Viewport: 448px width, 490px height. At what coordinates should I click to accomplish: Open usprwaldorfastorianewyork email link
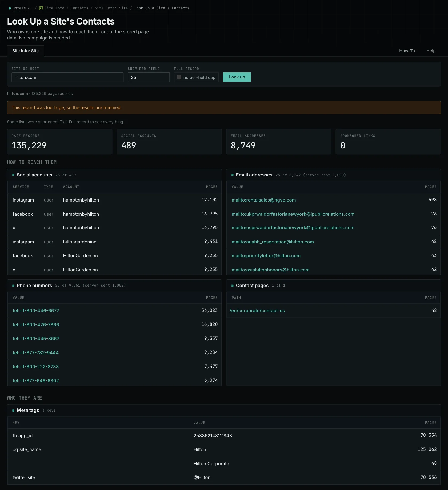coord(293,228)
